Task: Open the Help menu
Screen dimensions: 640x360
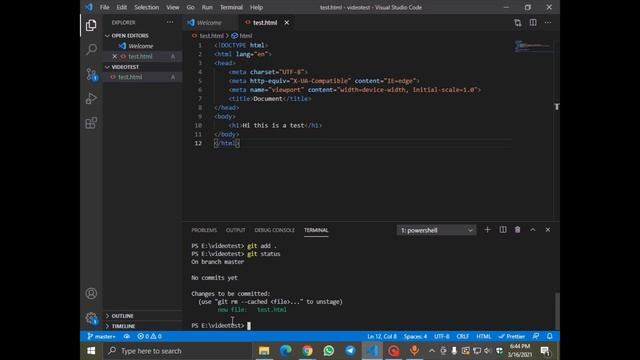Action: point(256,7)
